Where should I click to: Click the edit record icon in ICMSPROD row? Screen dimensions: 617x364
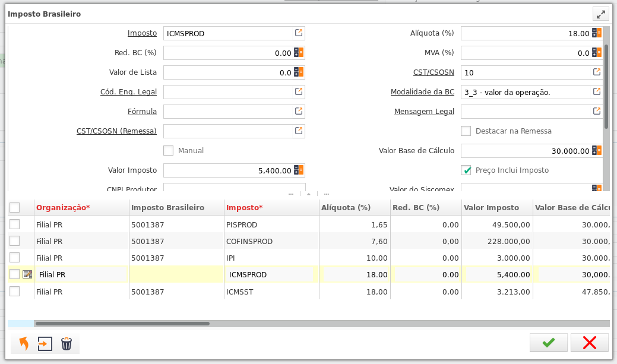(x=27, y=274)
